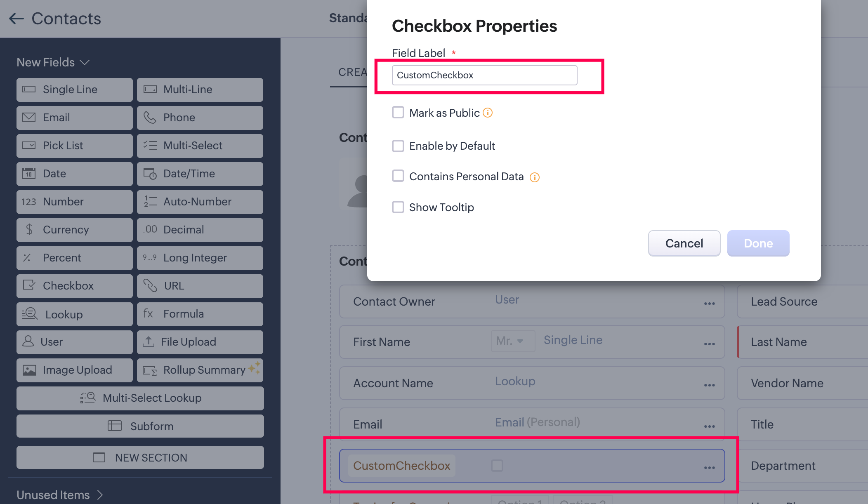Screen dimensions: 868x504
Task: Open Contact Owner field options ellipsis
Action: (x=709, y=304)
